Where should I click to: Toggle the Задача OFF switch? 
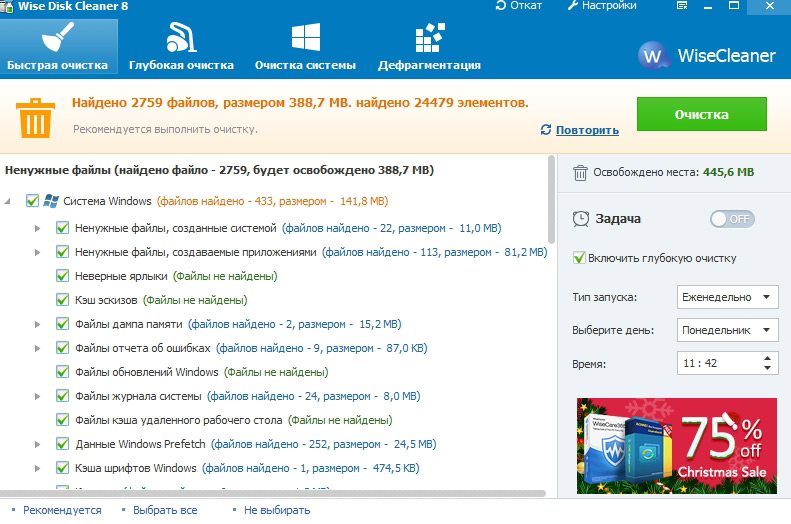[x=732, y=219]
